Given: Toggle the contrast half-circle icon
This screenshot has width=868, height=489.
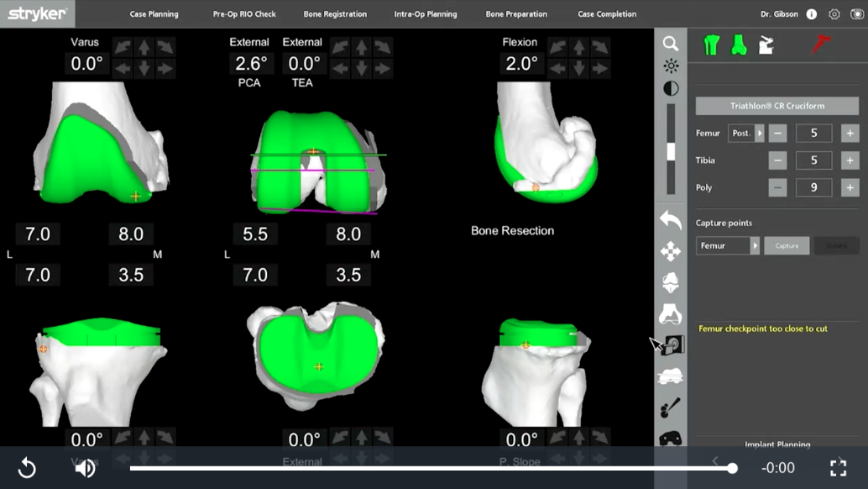Looking at the screenshot, I should click(671, 88).
